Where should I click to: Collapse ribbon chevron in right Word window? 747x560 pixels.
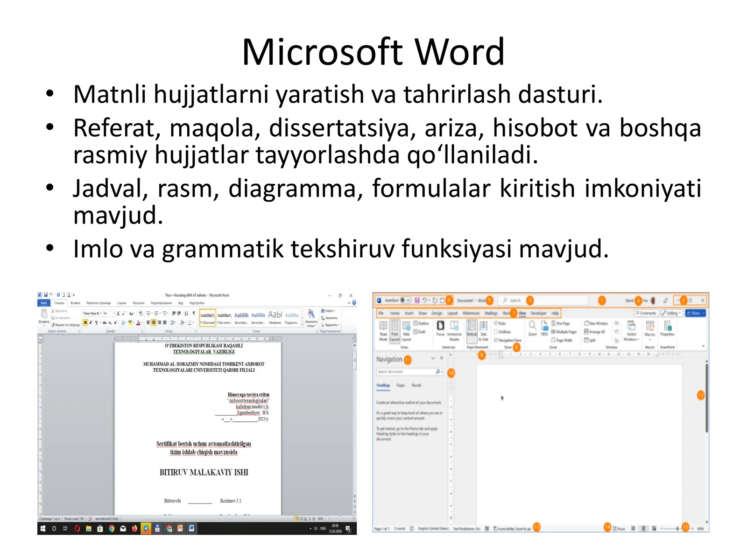[703, 346]
